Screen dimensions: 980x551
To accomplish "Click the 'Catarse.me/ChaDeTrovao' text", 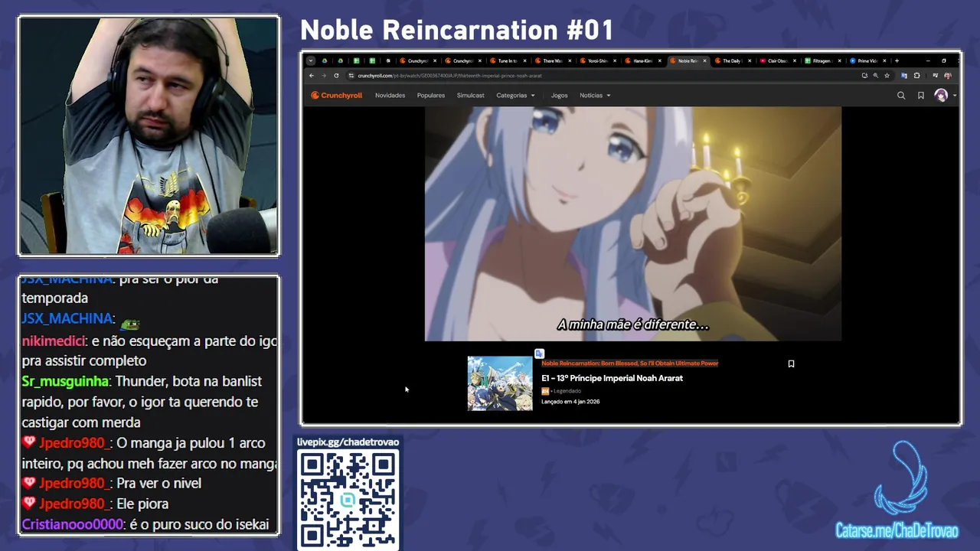I will [x=897, y=530].
